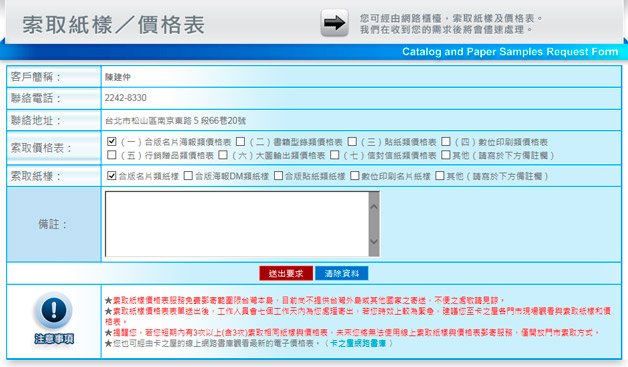628x367 pixels.
Task: Check the 合版貼紙類紙樣 checkbox
Action: click(278, 175)
